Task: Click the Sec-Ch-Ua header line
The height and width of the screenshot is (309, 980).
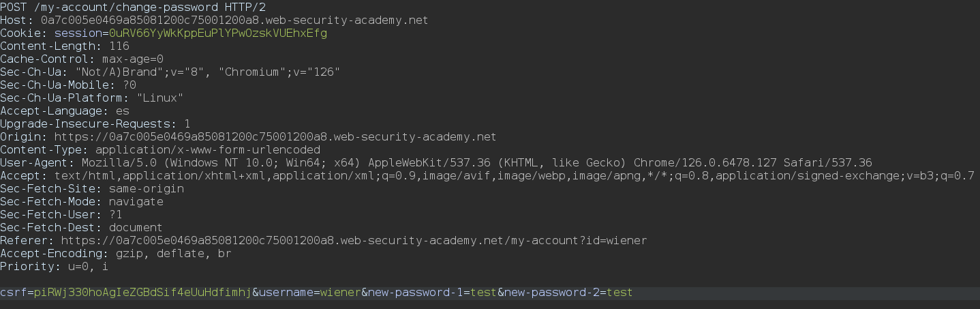Action: click(170, 72)
